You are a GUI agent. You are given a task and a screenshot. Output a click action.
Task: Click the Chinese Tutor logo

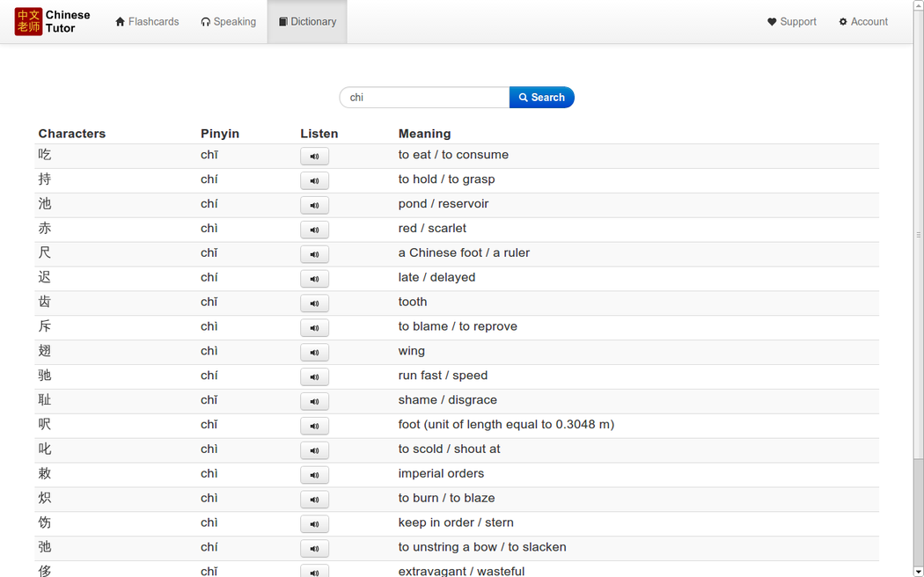tap(52, 22)
